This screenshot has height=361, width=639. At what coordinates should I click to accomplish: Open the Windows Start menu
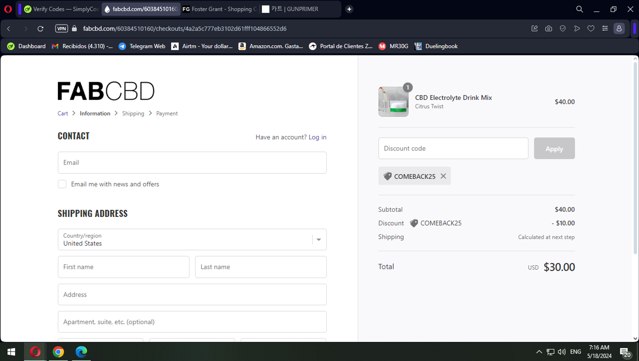(x=11, y=352)
